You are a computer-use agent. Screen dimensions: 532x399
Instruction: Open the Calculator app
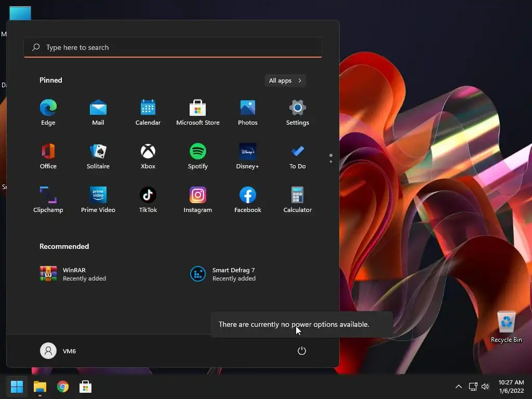(298, 200)
